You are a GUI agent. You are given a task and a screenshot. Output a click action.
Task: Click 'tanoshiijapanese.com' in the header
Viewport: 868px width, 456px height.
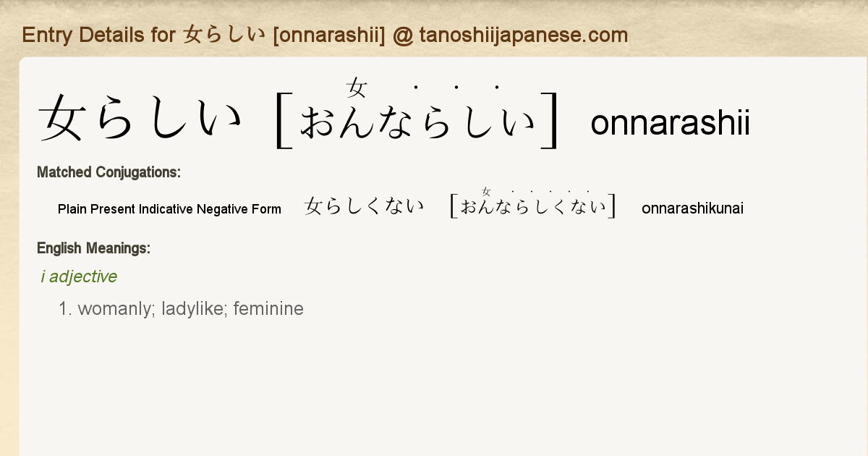[523, 35]
